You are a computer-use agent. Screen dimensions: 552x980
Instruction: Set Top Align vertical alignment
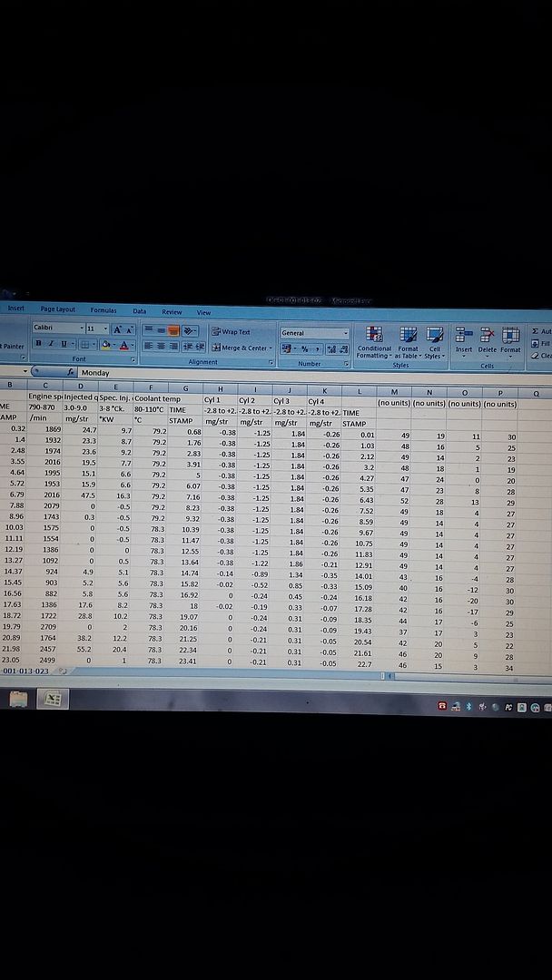point(149,330)
